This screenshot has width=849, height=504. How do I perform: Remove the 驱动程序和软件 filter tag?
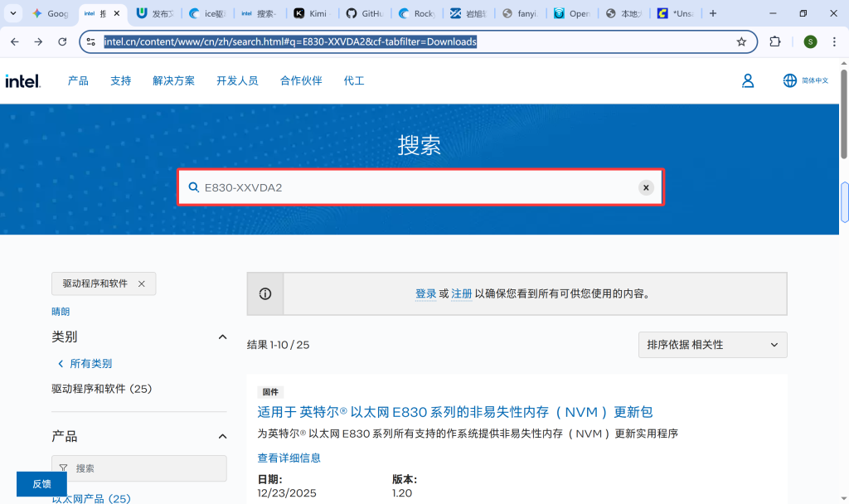(x=141, y=283)
